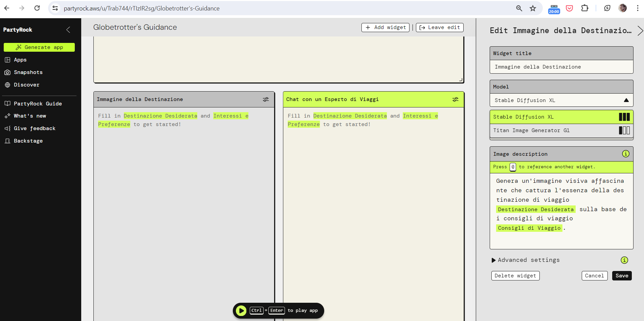The width and height of the screenshot is (644, 321).
Task: Collapse the Model dropdown list
Action: tap(626, 100)
